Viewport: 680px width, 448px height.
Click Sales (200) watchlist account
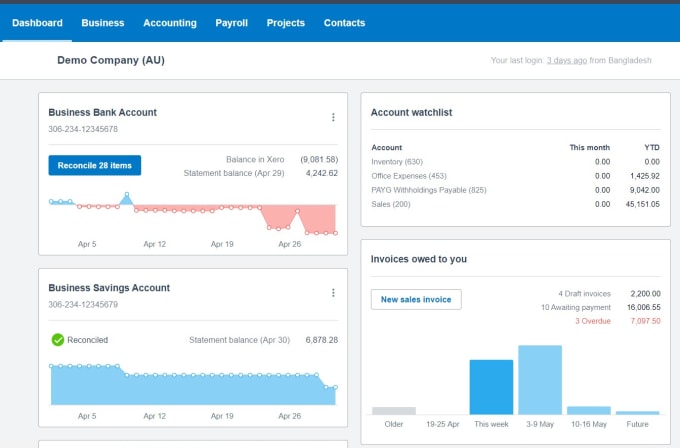point(391,204)
